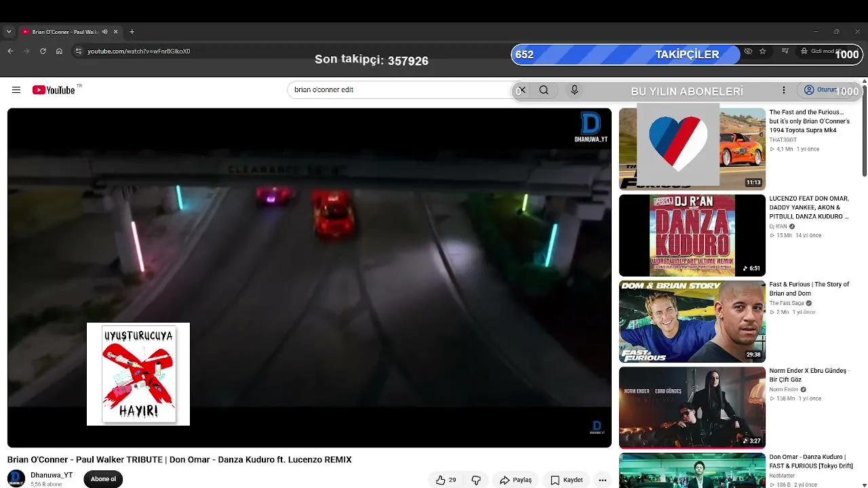The width and height of the screenshot is (868, 488).
Task: Visit the RedMatter channel
Action: [782, 476]
